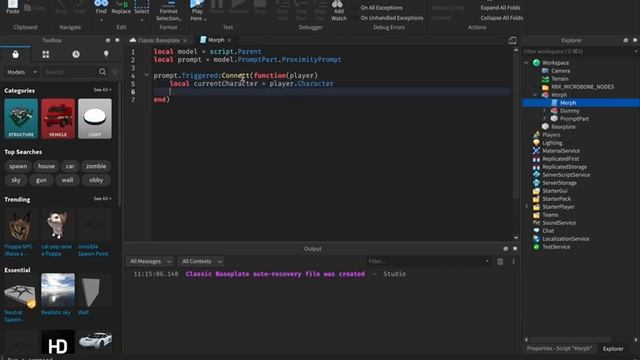Viewport: 640px width, 360px height.
Task: Select ServerScriptService in Explorer
Action: click(x=566, y=175)
